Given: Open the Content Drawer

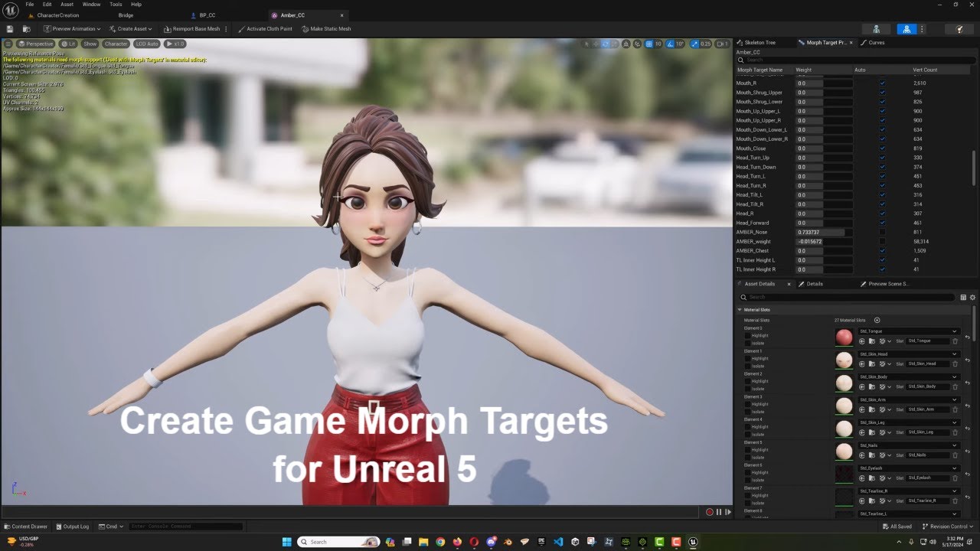Looking at the screenshot, I should tap(25, 527).
